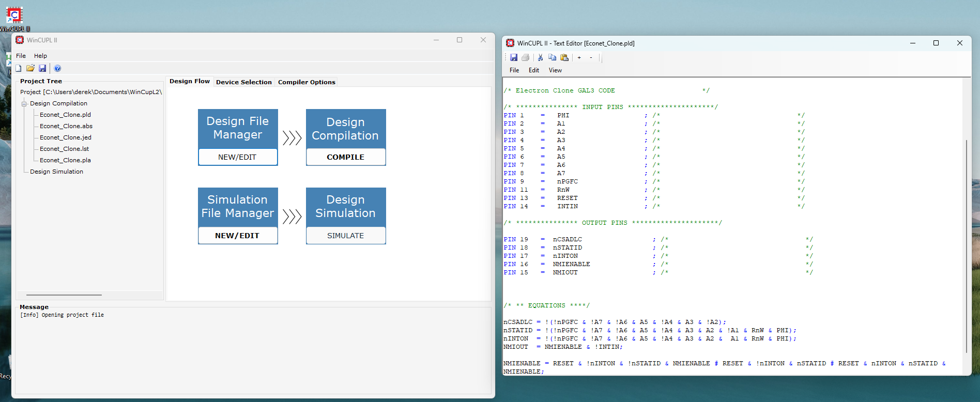
Task: Select Design Simulation tree item
Action: (x=56, y=172)
